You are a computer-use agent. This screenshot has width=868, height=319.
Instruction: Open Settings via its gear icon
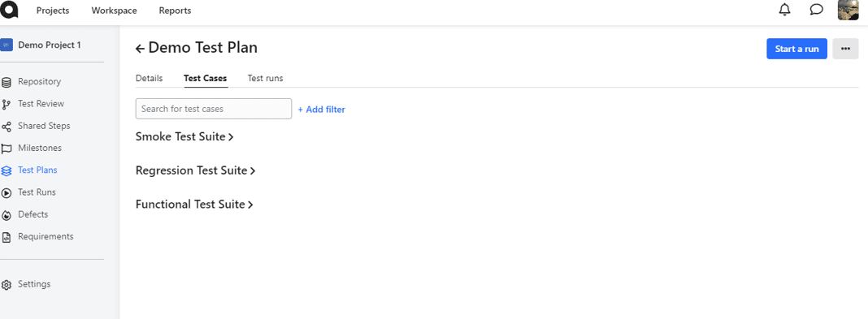[x=6, y=285]
